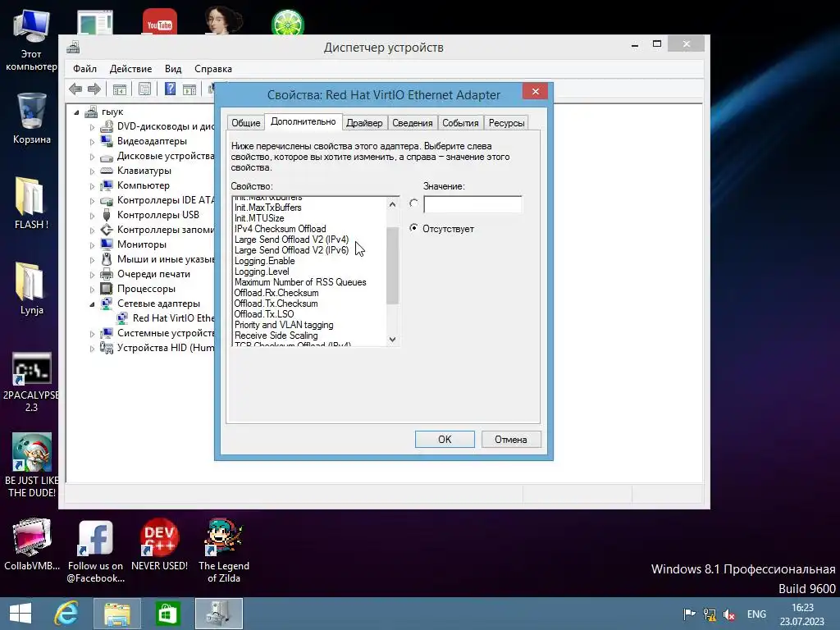
Task: Expand the Мониторы tree node
Action: point(92,245)
